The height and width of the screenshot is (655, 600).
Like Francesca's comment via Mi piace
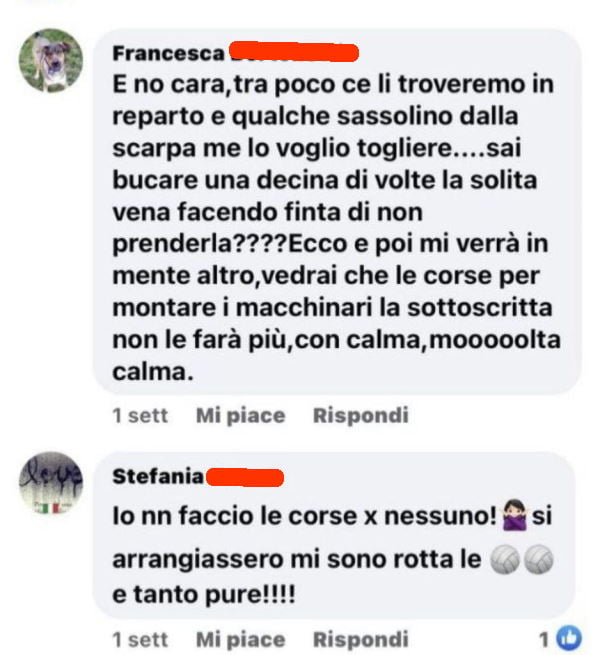point(241,415)
